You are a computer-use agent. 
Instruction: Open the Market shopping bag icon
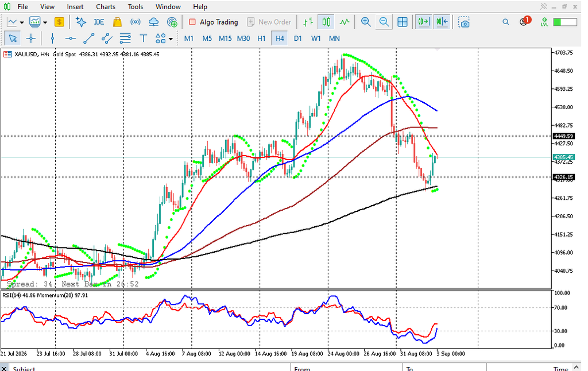117,22
